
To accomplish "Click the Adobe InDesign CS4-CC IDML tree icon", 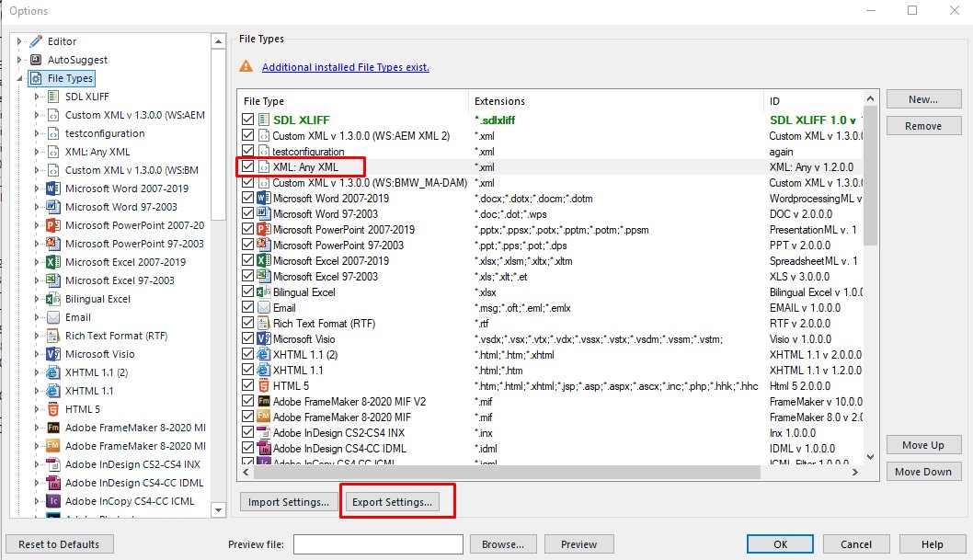I will [x=53, y=483].
